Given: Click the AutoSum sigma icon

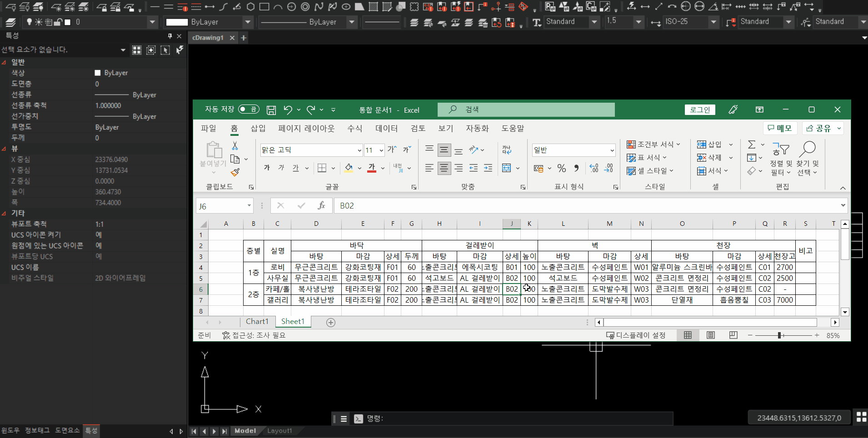Looking at the screenshot, I should [x=752, y=144].
